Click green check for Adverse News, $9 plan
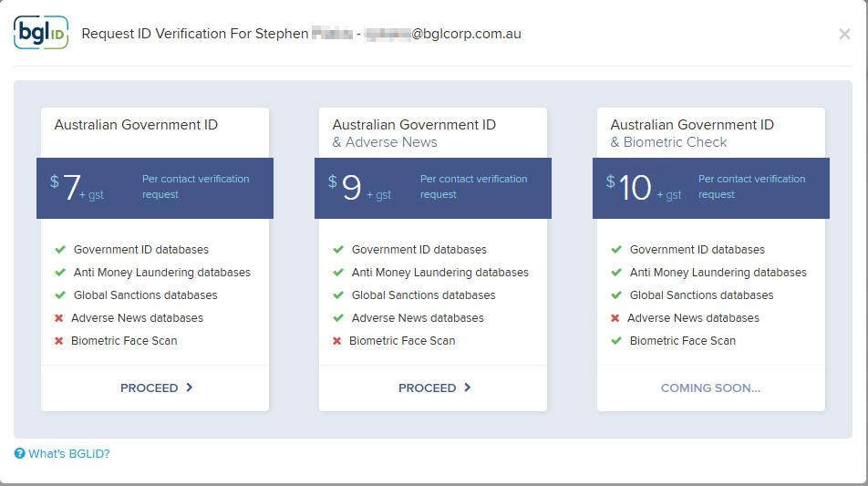This screenshot has width=868, height=486. click(x=338, y=317)
